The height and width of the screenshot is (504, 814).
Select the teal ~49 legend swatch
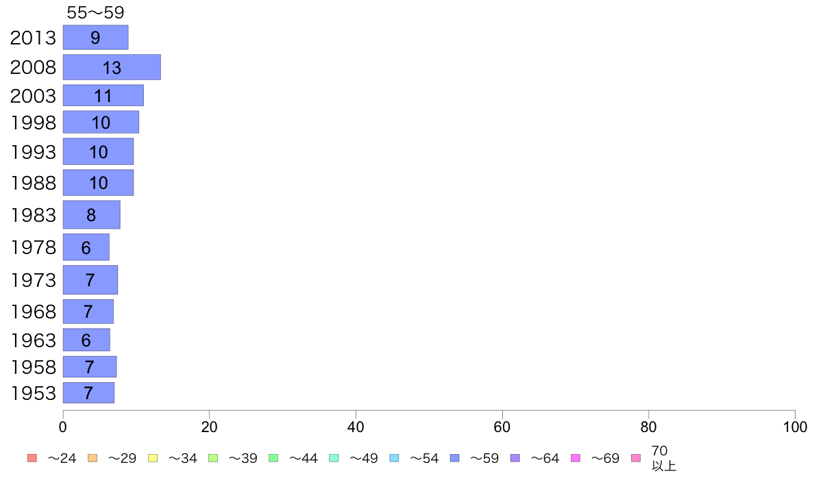tap(334, 458)
